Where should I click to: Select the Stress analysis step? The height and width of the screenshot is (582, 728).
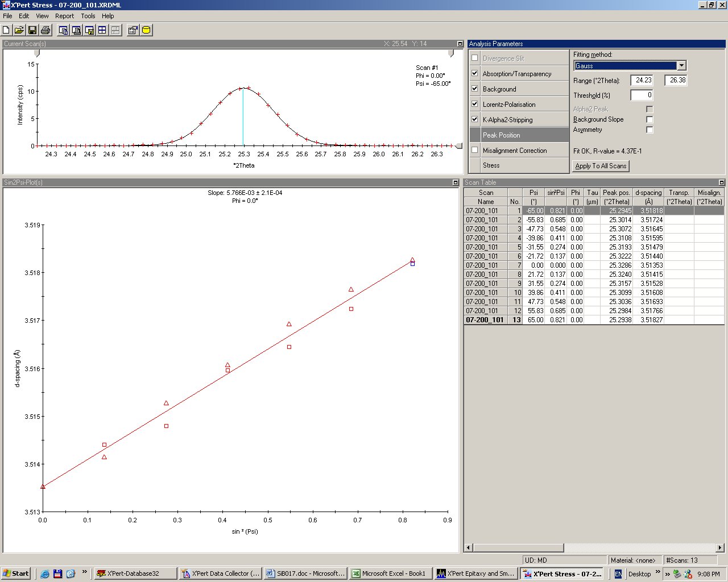tap(519, 165)
